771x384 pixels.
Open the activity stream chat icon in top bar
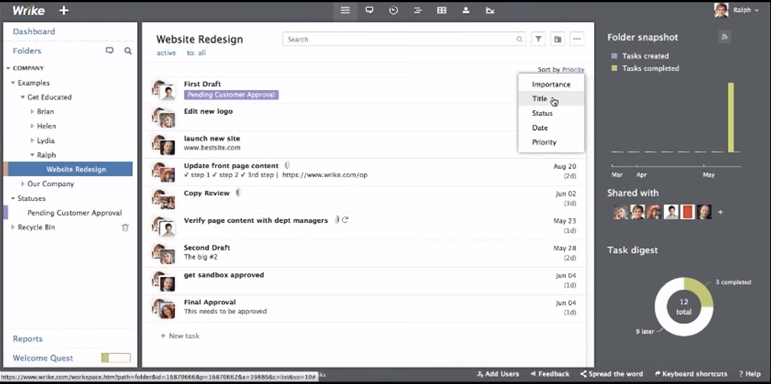[369, 10]
